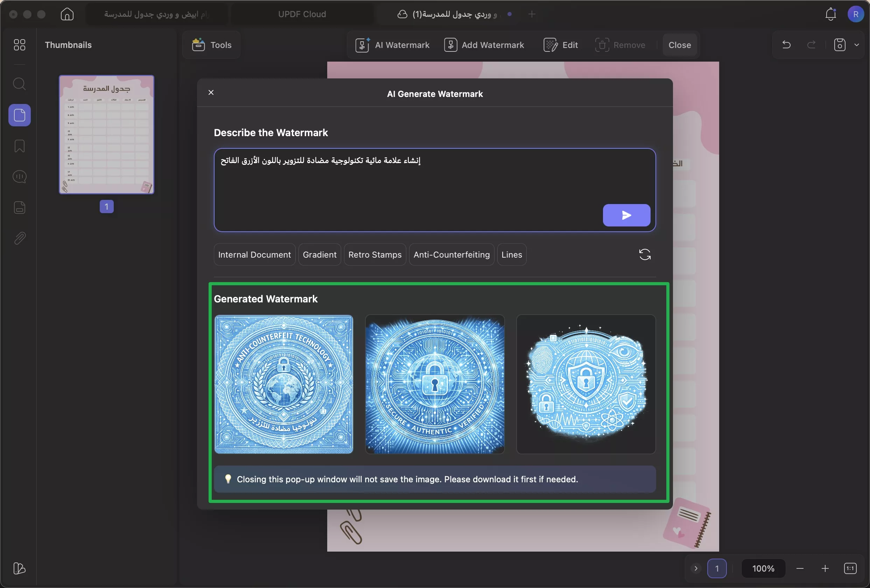Open the comments panel icon

coord(20,177)
